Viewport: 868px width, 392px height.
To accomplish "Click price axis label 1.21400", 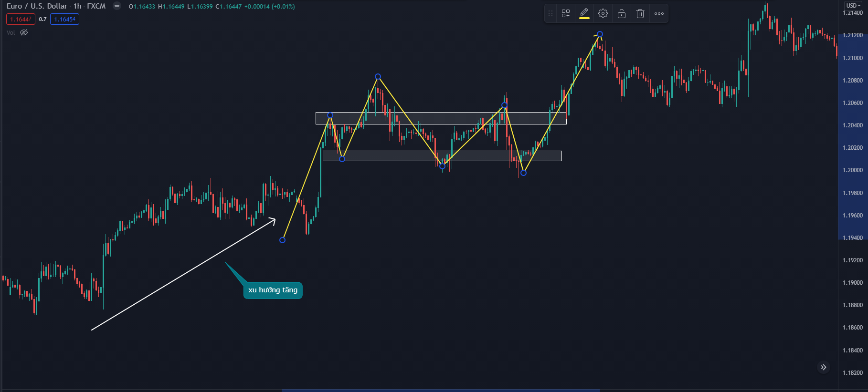I will pos(853,13).
